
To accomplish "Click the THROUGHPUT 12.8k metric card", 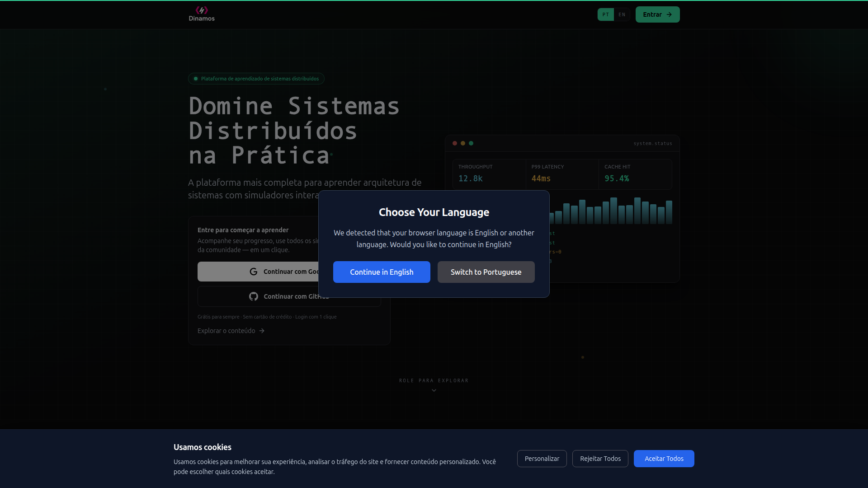I will coord(489,174).
